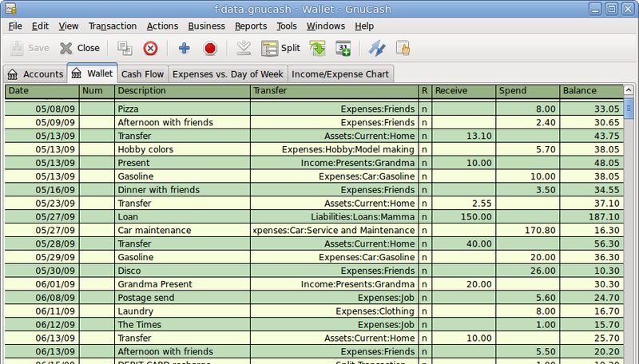
Task: Click the Duplicate transaction icon
Action: (x=125, y=48)
